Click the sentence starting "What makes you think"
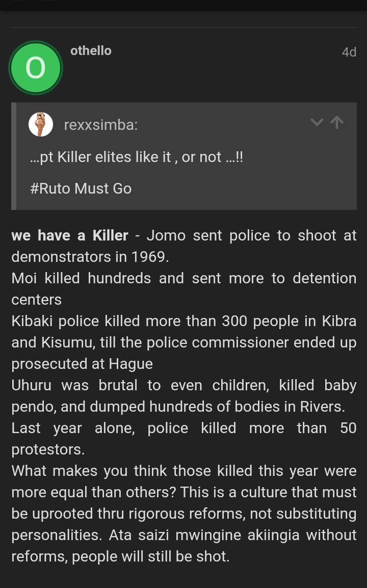The width and height of the screenshot is (367, 588). 183,471
